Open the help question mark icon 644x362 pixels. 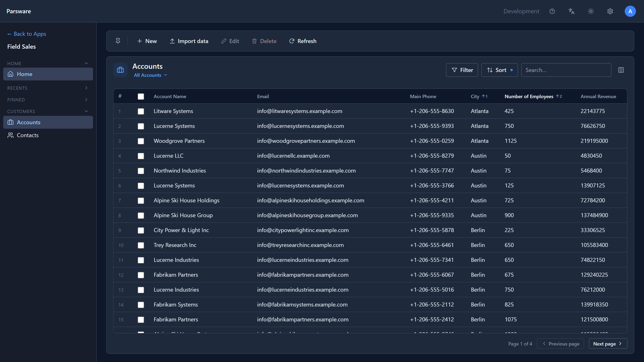point(552,11)
